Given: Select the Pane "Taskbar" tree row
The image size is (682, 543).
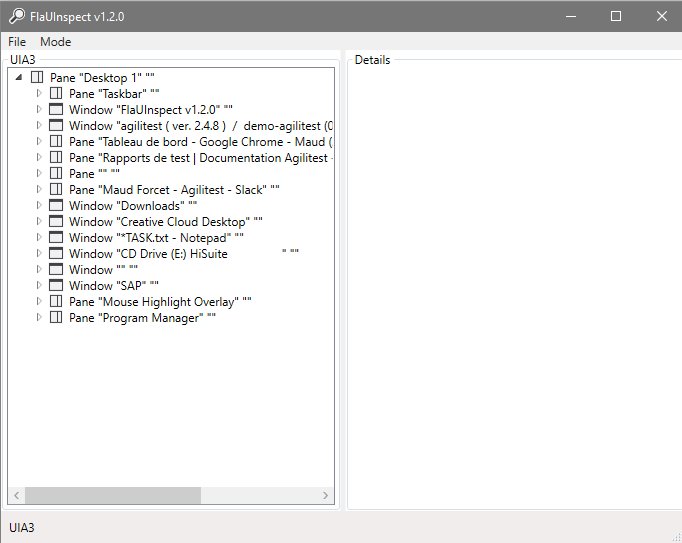Looking at the screenshot, I should (x=114, y=94).
